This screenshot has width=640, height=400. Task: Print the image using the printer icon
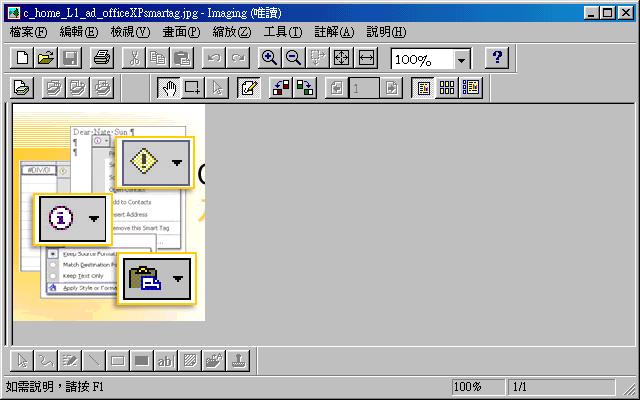coord(101,58)
